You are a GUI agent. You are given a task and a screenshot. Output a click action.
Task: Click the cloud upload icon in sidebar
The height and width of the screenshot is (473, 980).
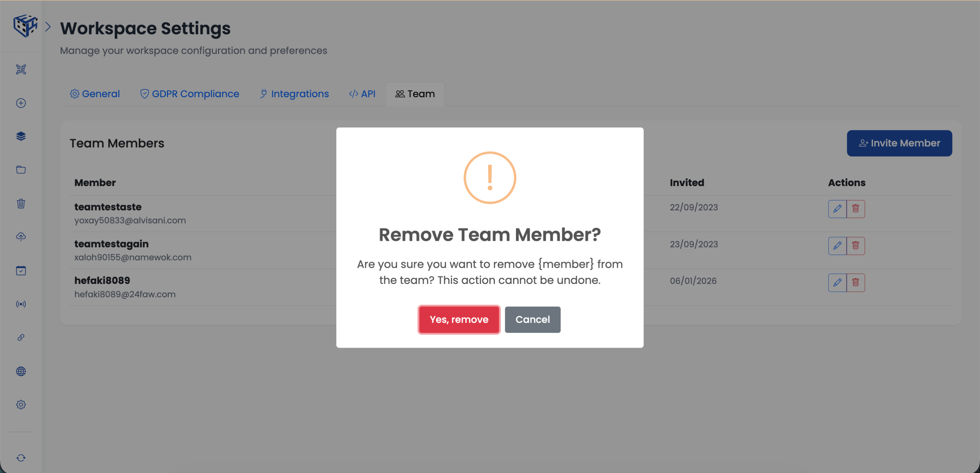pyautogui.click(x=21, y=237)
